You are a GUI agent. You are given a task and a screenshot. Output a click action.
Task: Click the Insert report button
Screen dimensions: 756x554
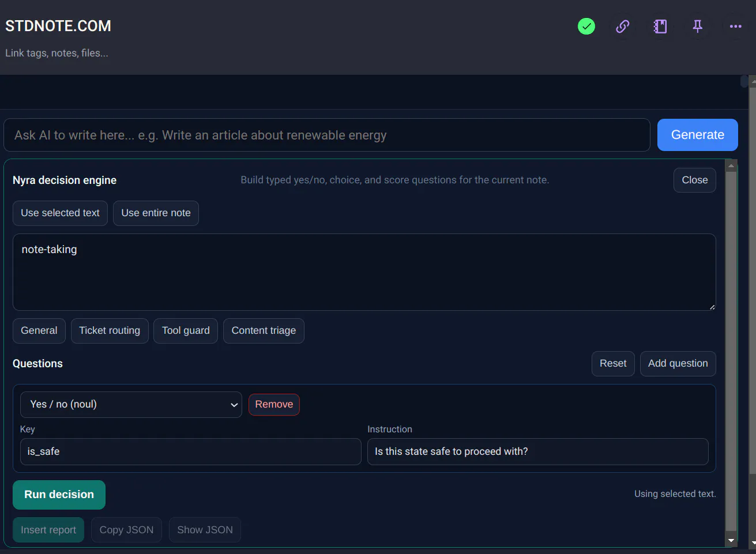[48, 530]
